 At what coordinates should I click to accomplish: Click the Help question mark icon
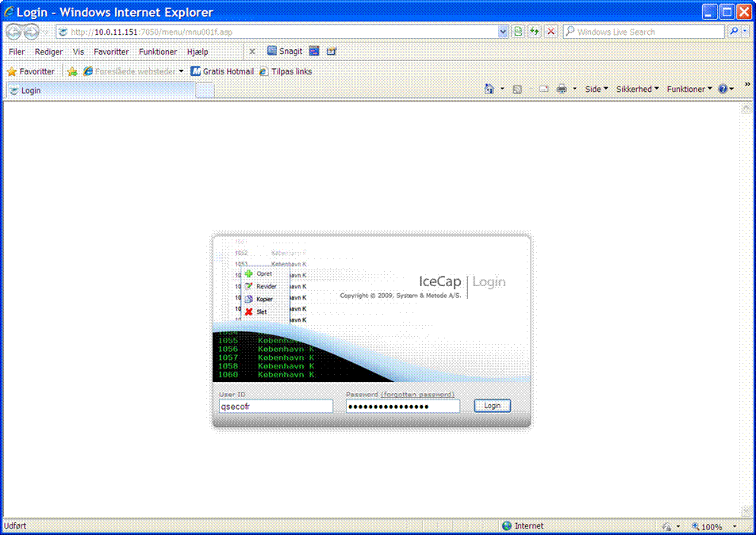[x=723, y=89]
